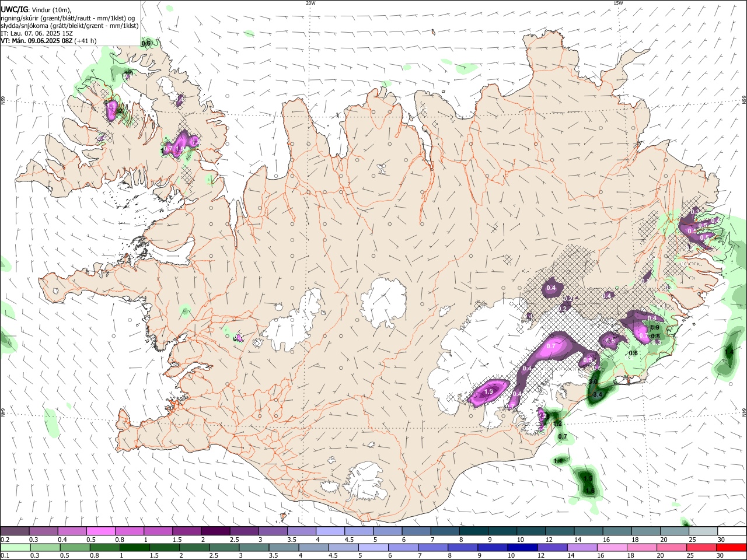Click the bold UWC/IG title label

point(14,9)
